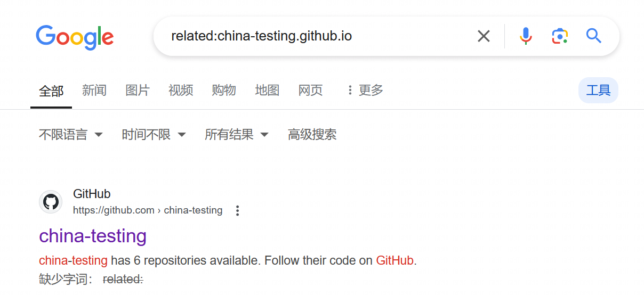Open the 高级搜索 link
This screenshot has height=295, width=644.
pos(312,135)
